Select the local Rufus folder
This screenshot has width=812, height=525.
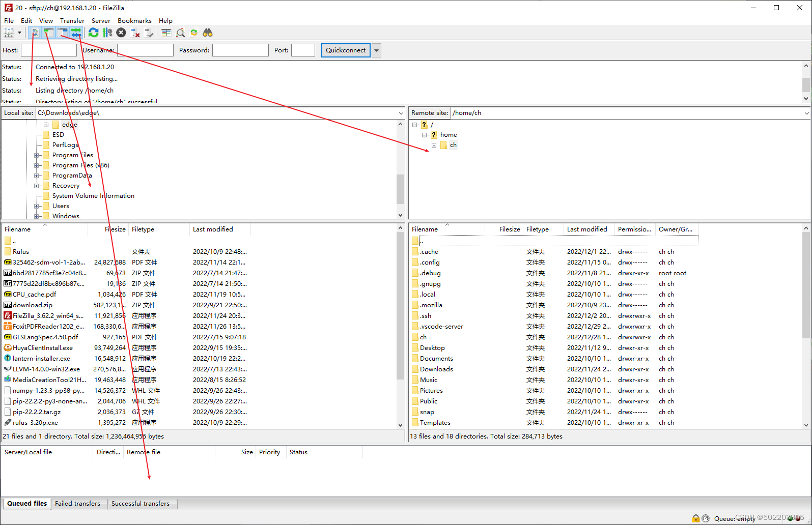[21, 252]
